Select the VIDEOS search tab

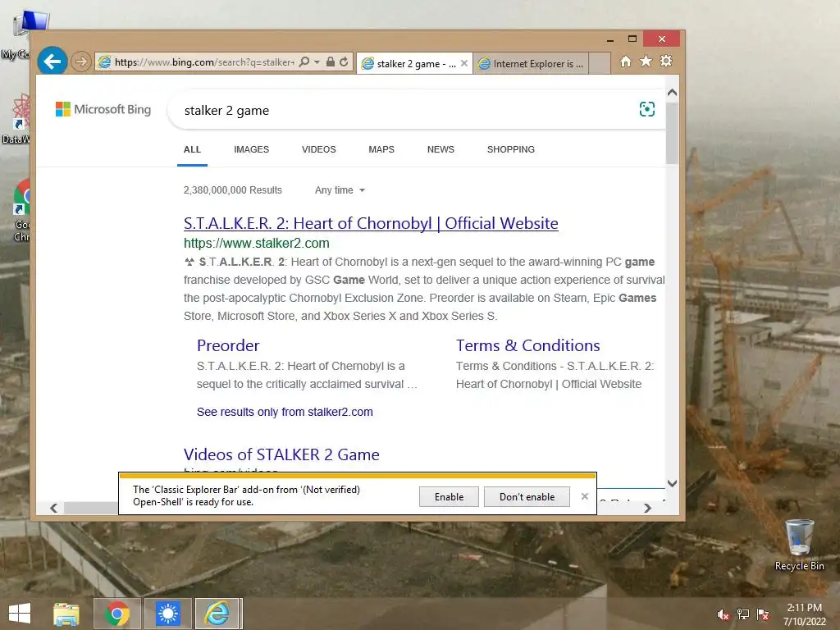319,149
